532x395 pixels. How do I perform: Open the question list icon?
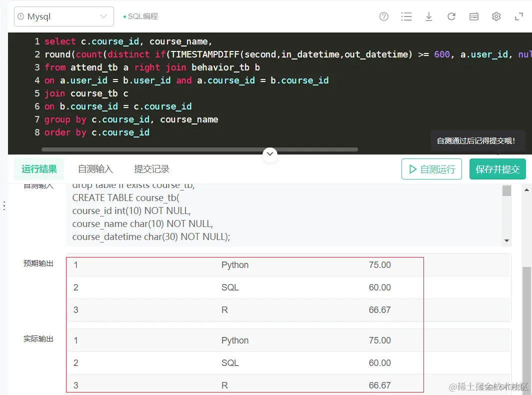(406, 16)
